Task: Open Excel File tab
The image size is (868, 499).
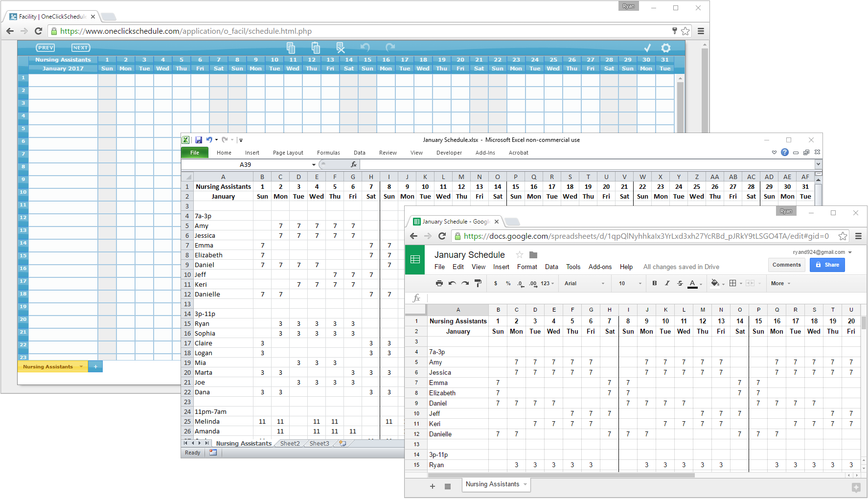Action: click(x=195, y=153)
